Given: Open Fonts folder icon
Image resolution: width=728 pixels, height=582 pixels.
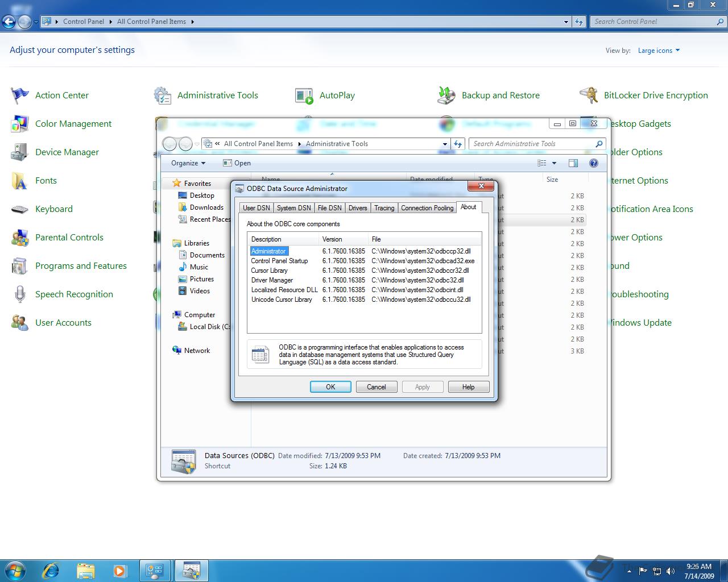Looking at the screenshot, I should coord(20,181).
